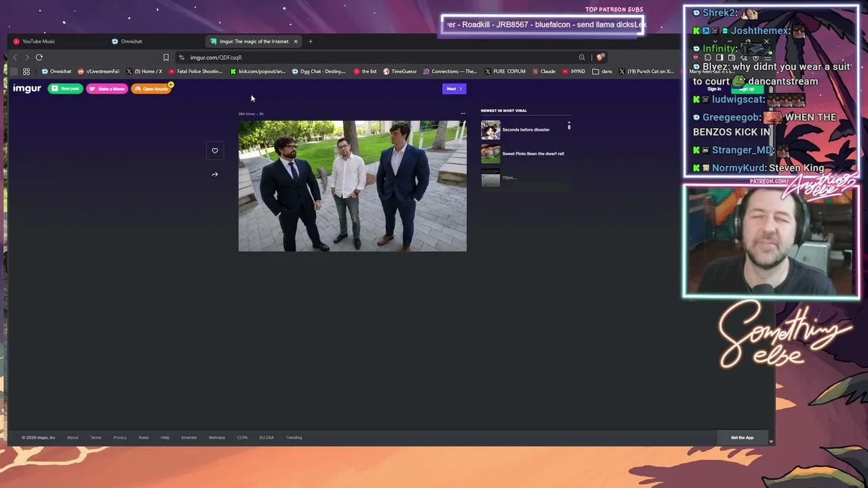Bookmark this page with the bookmark icon
This screenshot has height=488, width=868.
click(x=165, y=58)
